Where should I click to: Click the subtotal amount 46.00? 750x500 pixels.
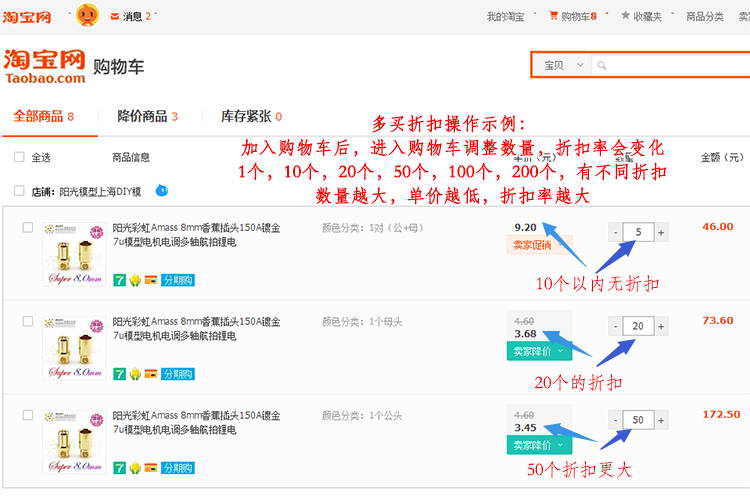[717, 227]
